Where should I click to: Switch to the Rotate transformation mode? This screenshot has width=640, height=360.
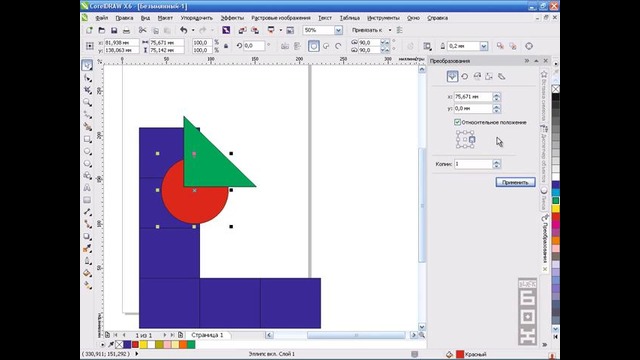click(464, 76)
